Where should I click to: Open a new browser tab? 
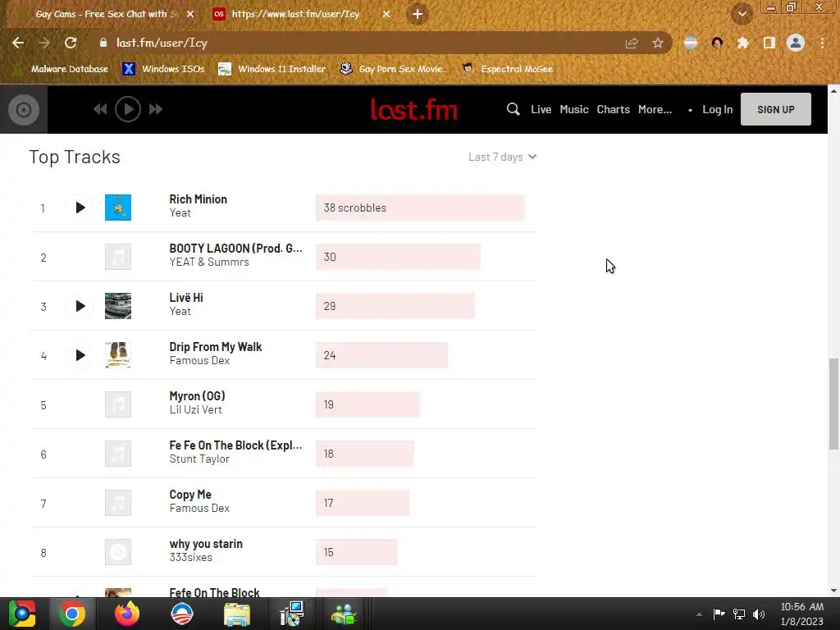tap(418, 14)
